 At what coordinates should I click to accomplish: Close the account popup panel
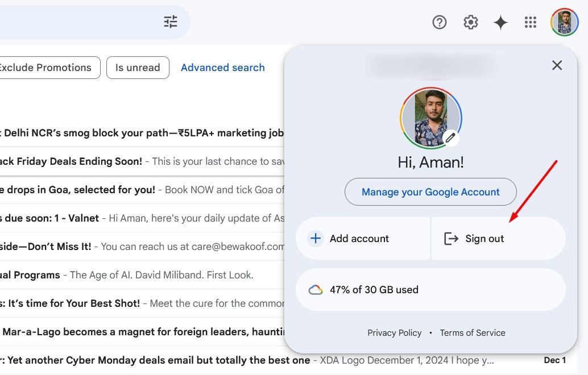click(x=557, y=65)
